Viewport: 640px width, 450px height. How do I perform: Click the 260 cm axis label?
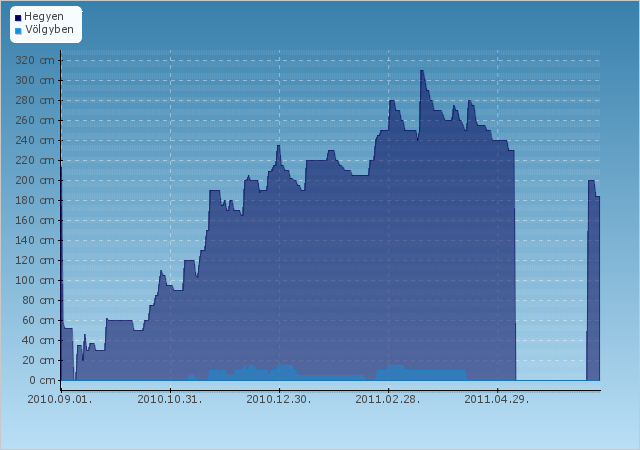coord(35,120)
